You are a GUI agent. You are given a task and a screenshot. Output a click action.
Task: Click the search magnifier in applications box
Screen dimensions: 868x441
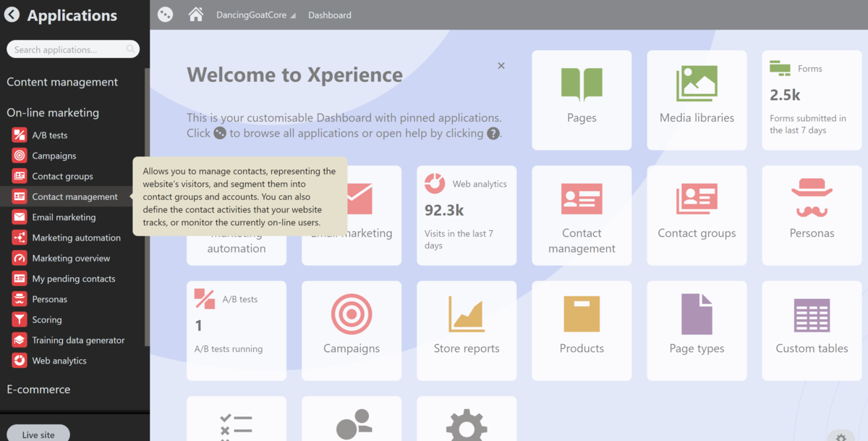(130, 49)
